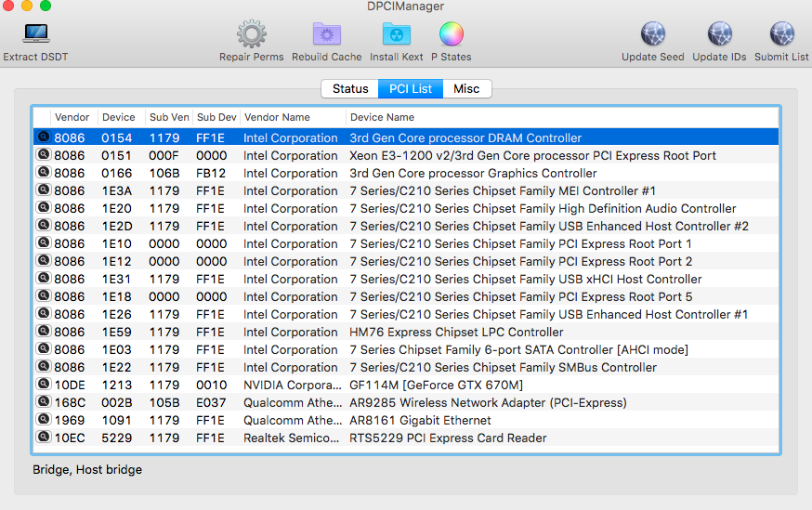Click the Update Seed globe icon
The height and width of the screenshot is (510, 812).
coord(653,35)
